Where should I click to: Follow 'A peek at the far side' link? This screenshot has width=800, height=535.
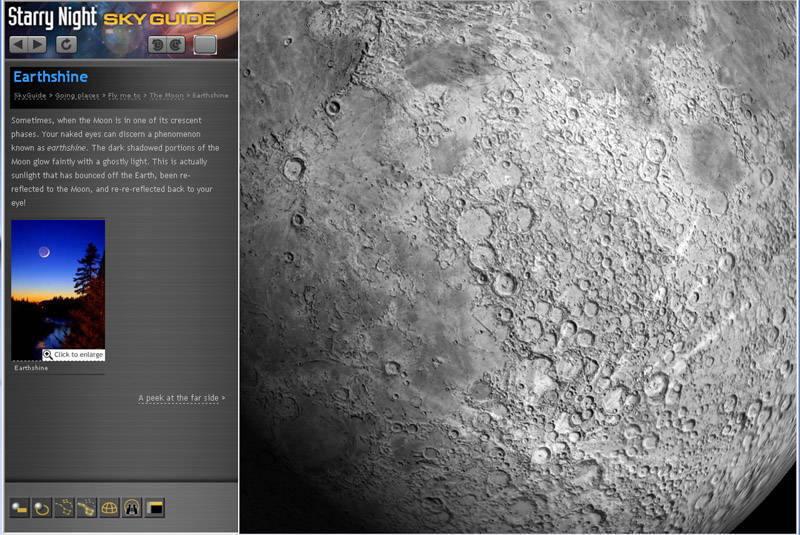(181, 398)
